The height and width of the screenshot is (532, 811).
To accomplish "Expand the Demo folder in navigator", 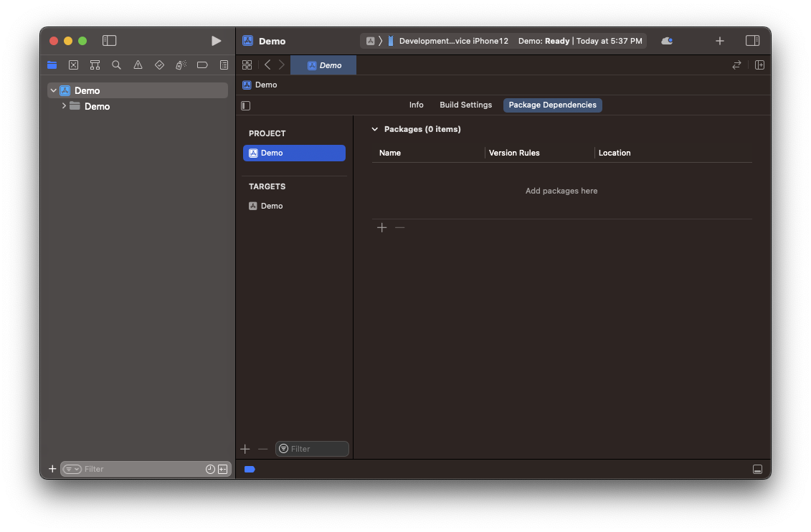I will [64, 106].
